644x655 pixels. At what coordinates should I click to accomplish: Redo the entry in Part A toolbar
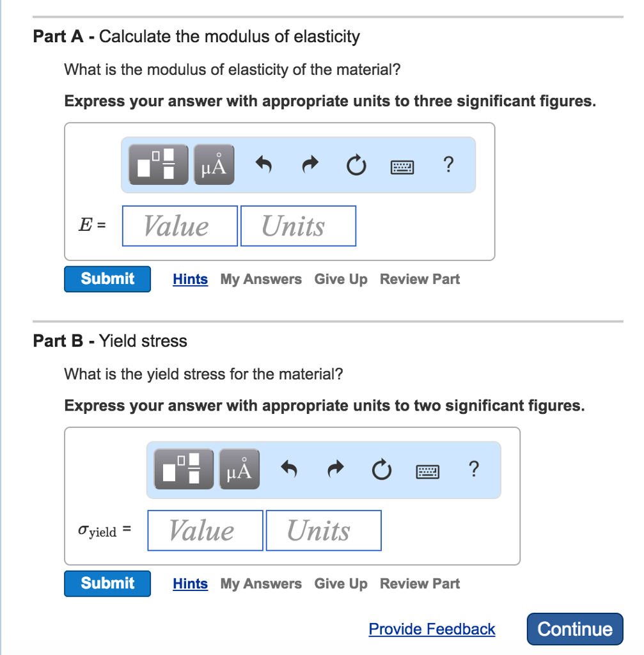click(x=310, y=164)
